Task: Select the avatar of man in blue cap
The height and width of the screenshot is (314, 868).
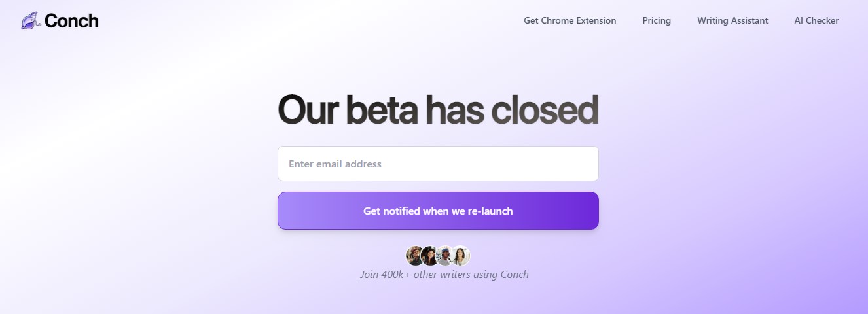Action: pyautogui.click(x=444, y=255)
